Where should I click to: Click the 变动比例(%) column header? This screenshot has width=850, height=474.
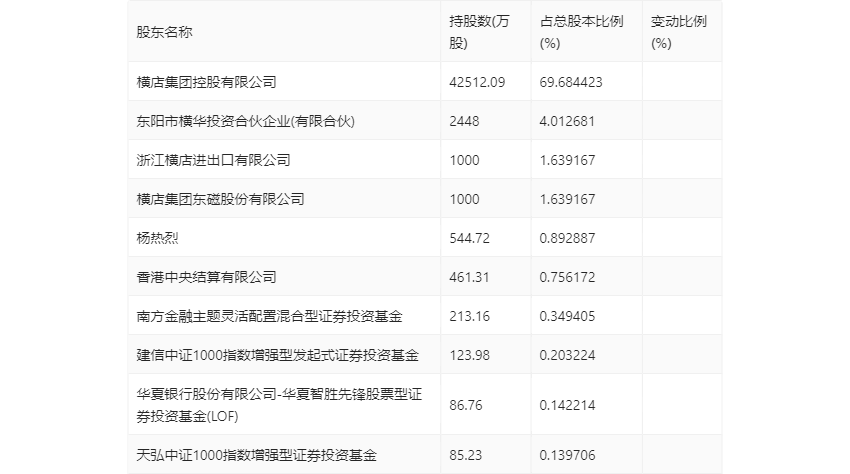coord(679,32)
